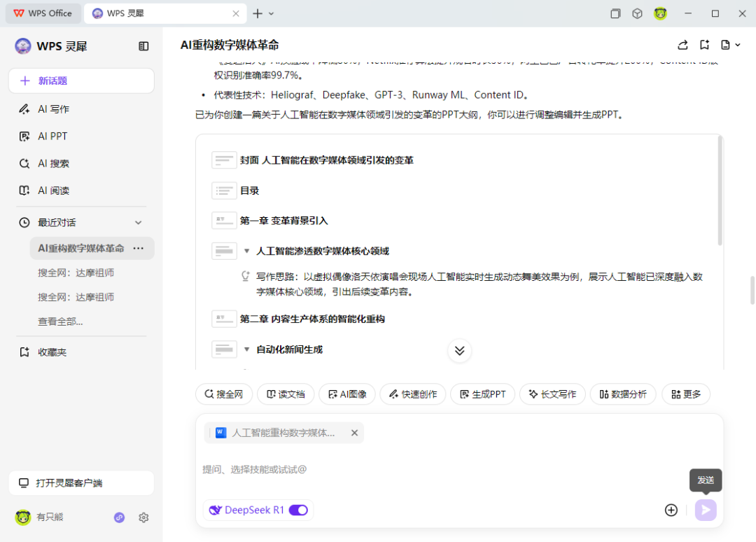Click the user avatar 有只熊
Image resolution: width=756 pixels, height=542 pixels.
(x=22, y=517)
